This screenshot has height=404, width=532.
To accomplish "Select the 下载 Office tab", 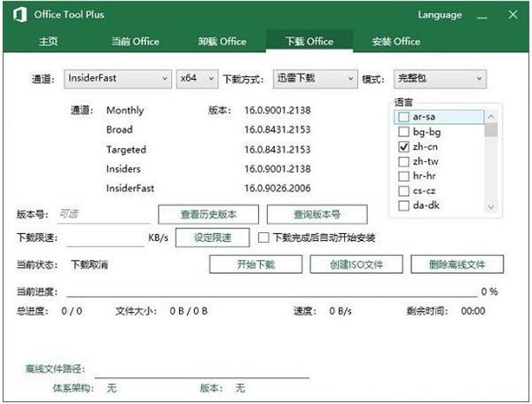I will click(309, 42).
